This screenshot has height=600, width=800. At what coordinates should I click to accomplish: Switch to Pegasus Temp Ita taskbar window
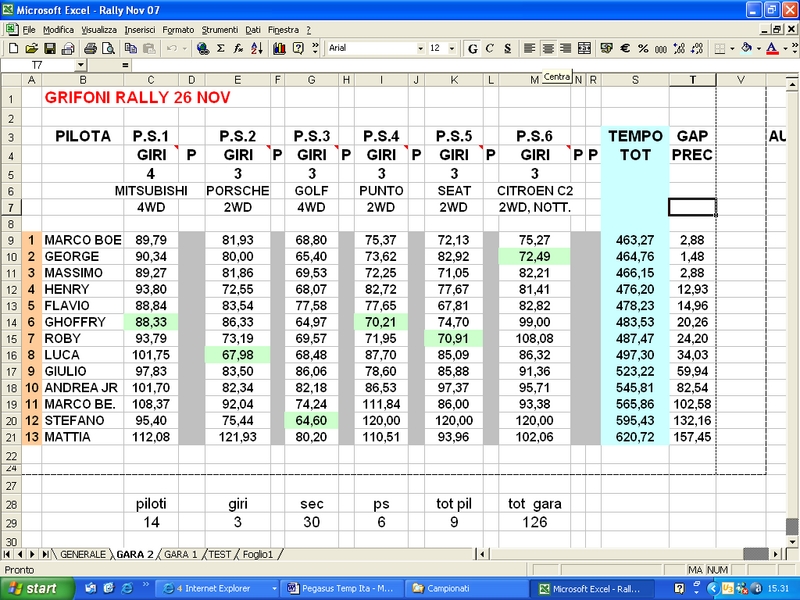pos(342,589)
